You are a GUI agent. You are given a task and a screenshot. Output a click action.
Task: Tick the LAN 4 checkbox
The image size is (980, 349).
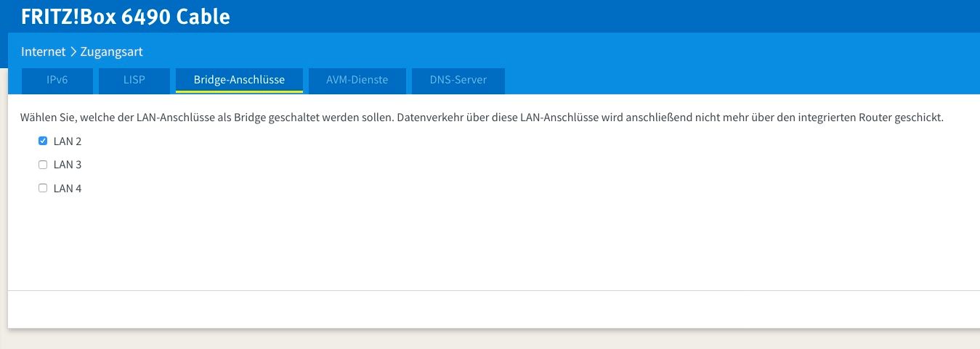pyautogui.click(x=43, y=189)
